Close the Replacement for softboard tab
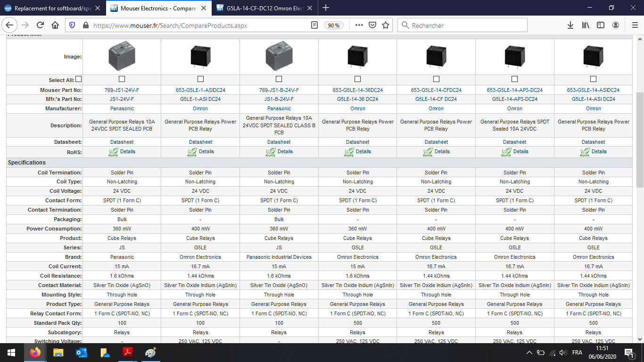The width and height of the screenshot is (644, 362). coord(97,8)
